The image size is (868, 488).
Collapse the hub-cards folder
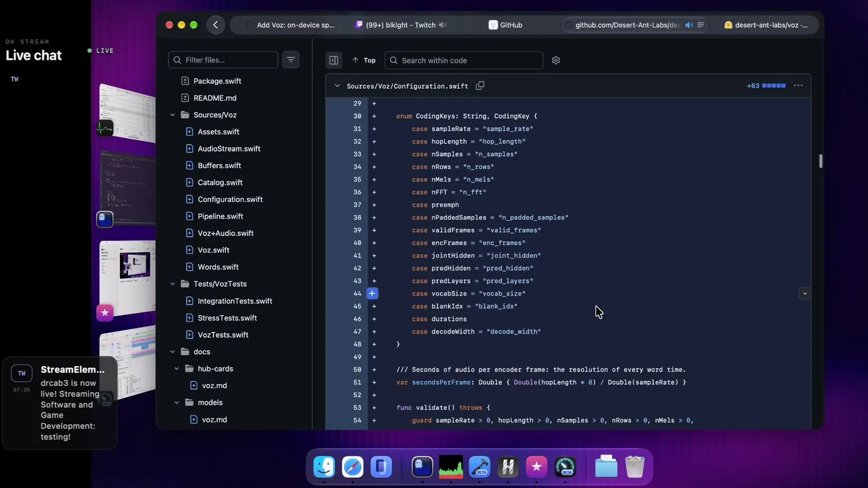177,369
